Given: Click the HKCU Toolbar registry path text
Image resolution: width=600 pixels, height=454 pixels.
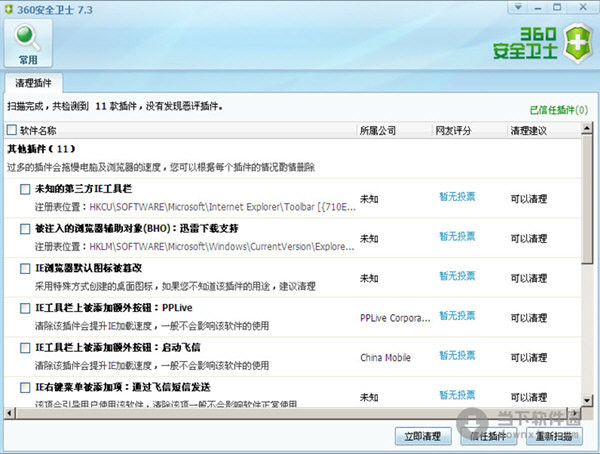Looking at the screenshot, I should 222,207.
